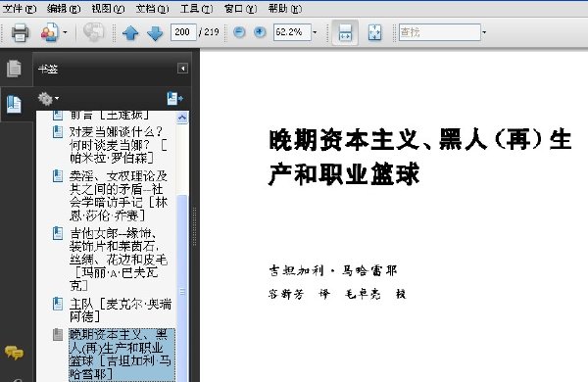The height and width of the screenshot is (382, 588).
Task: Open the 编辑 menu
Action: (64, 8)
